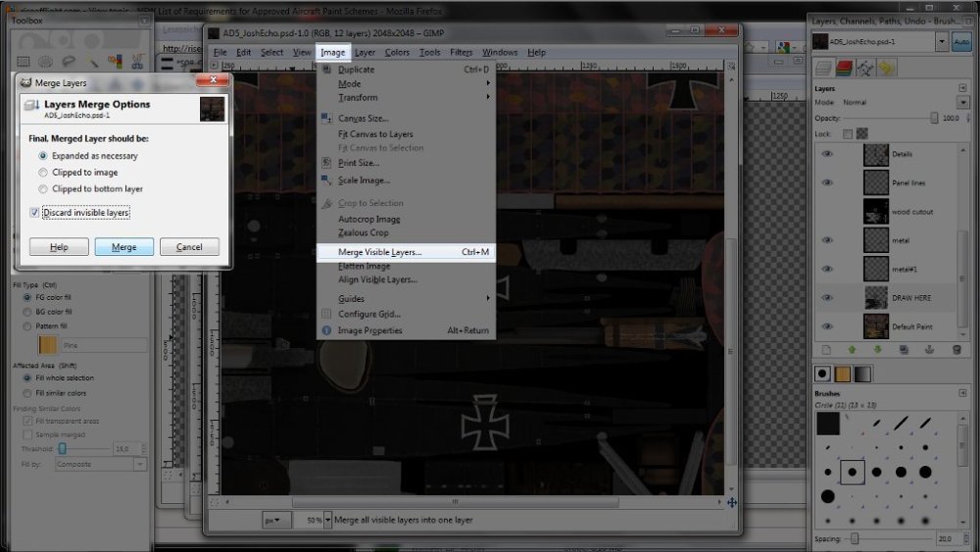Open the layer Mode dropdown
Screen dimensions: 980x552
click(x=964, y=102)
